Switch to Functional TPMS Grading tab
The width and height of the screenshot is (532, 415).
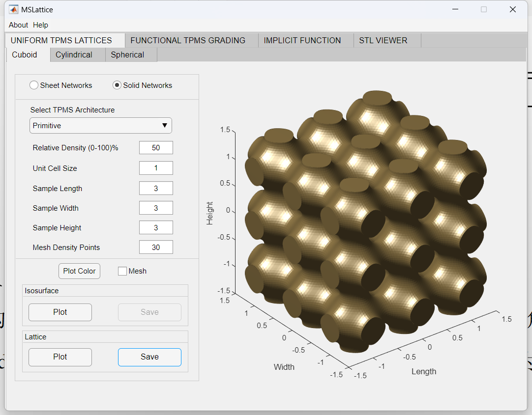188,40
